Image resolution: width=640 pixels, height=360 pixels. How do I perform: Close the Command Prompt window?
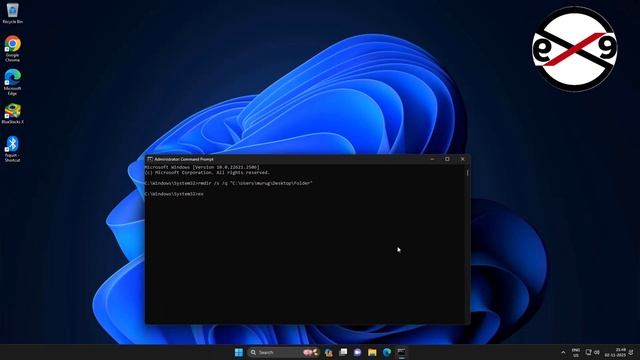click(x=462, y=159)
